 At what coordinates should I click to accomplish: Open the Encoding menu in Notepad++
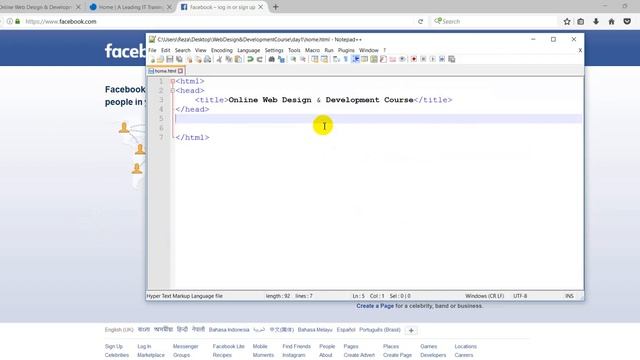[x=222, y=50]
